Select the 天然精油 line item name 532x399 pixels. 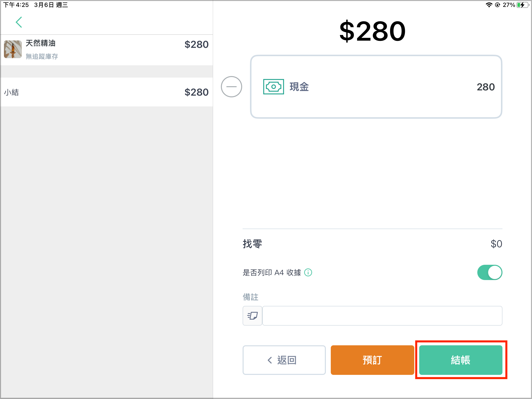(41, 43)
